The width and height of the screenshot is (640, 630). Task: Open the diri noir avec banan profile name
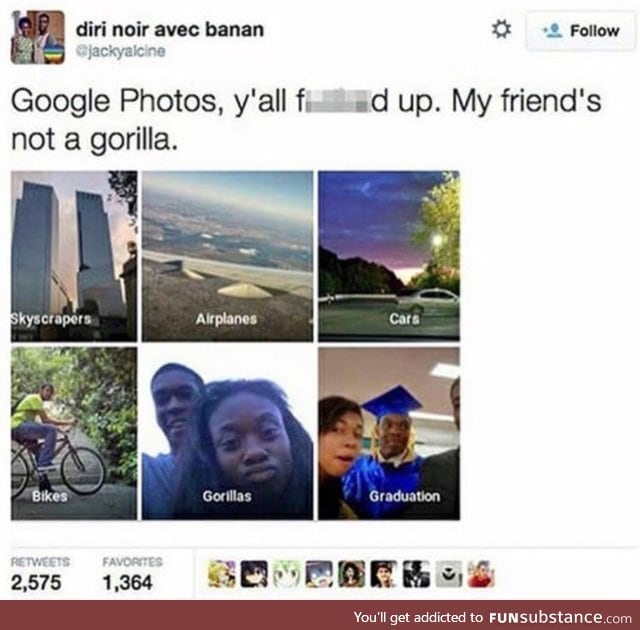click(x=170, y=30)
